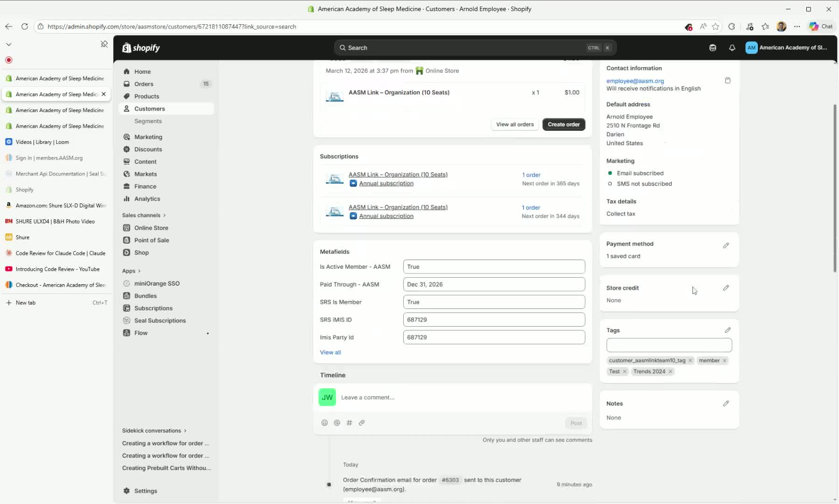839x504 pixels.
Task: Add a hashtag reference to comment
Action: pyautogui.click(x=349, y=423)
